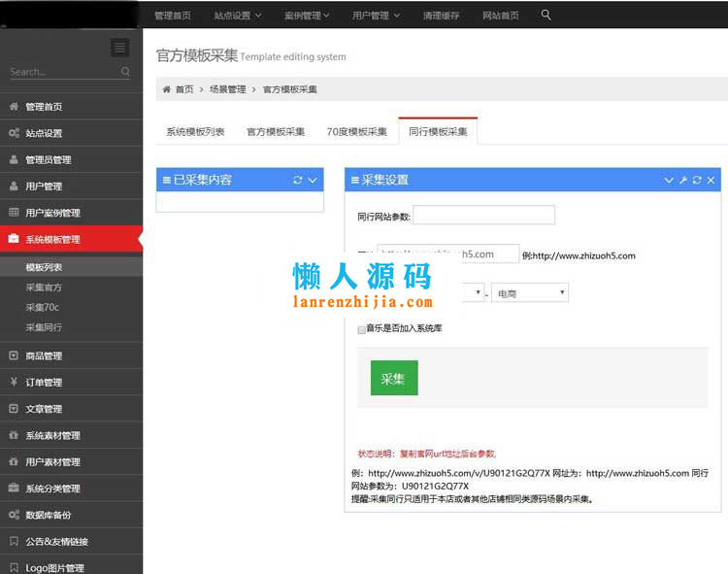Click the green 采集 button
Viewport: 728px width, 574px height.
[394, 379]
